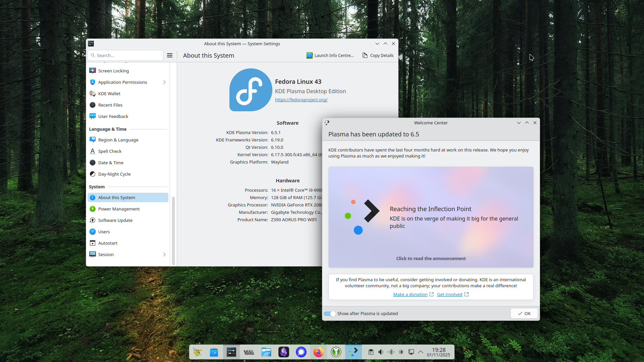Click the volume icon in system tray
The width and height of the screenshot is (644, 362).
pyautogui.click(x=381, y=352)
